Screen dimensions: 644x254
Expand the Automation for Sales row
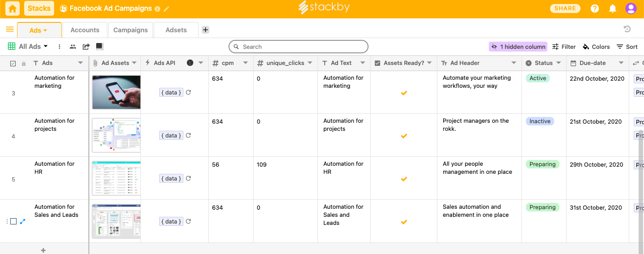click(22, 221)
